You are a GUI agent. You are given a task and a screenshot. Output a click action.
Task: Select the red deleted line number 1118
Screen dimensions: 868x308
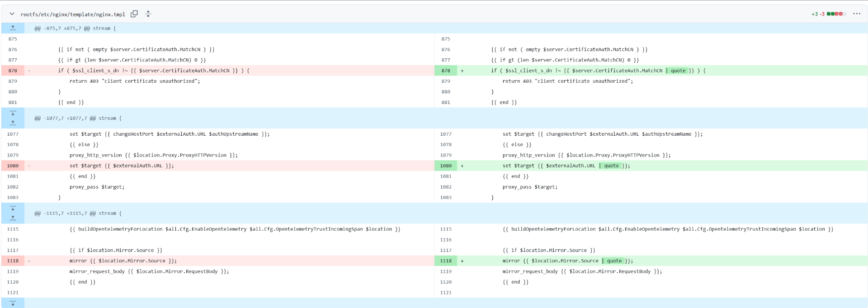coord(13,261)
